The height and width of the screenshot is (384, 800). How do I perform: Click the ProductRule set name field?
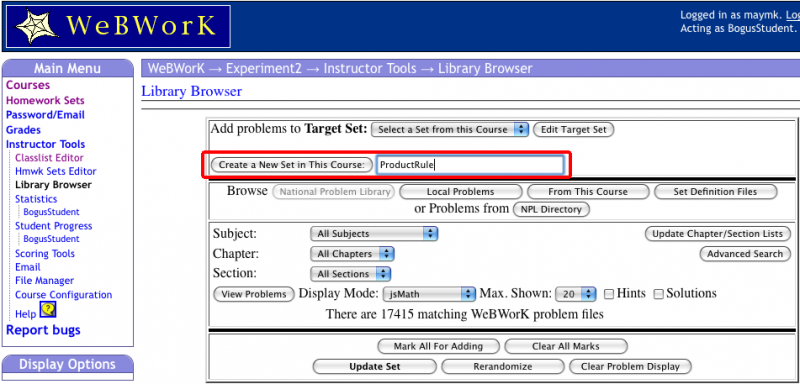(x=470, y=165)
